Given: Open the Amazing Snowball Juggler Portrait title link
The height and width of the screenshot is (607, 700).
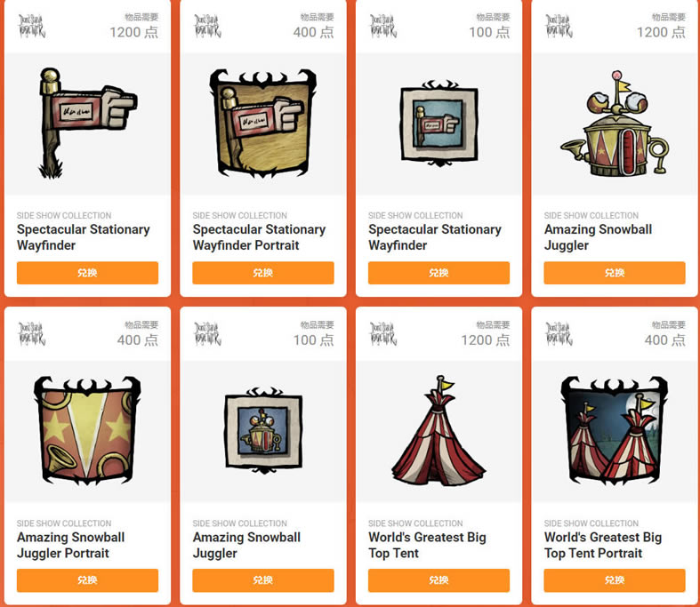Looking at the screenshot, I should [71, 545].
